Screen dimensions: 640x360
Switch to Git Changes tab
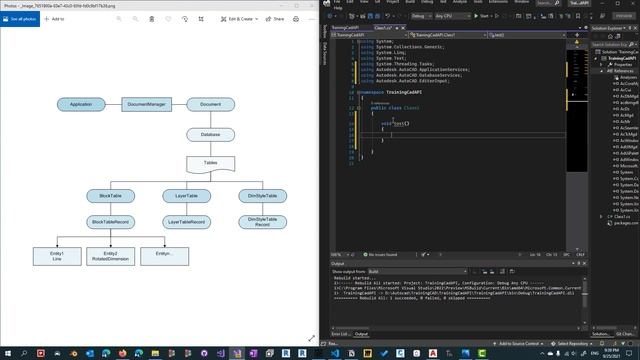625,334
